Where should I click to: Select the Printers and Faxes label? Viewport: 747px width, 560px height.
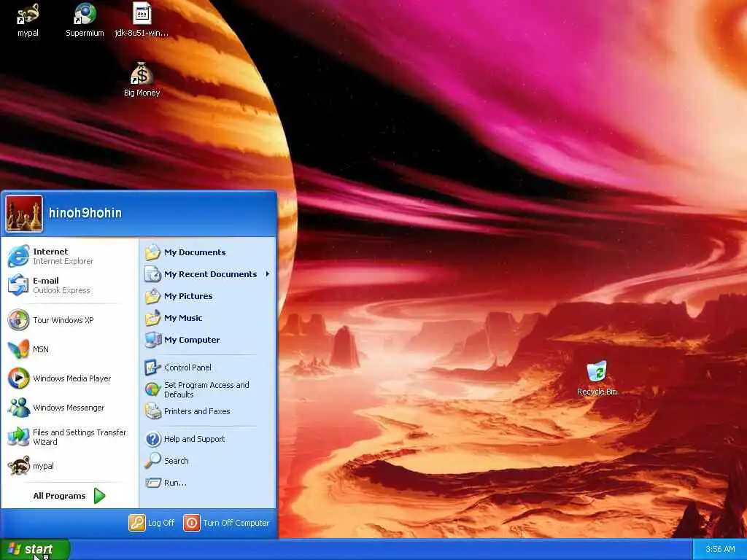197,411
